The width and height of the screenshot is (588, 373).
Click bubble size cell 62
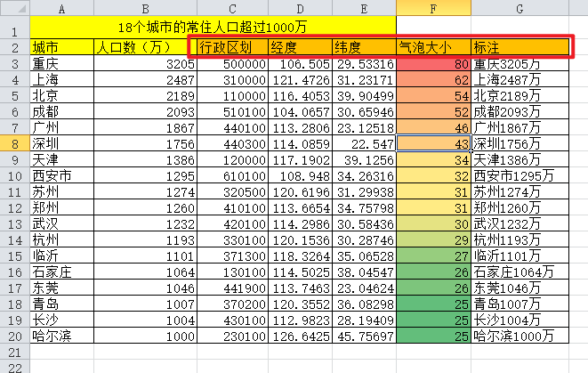coord(433,79)
